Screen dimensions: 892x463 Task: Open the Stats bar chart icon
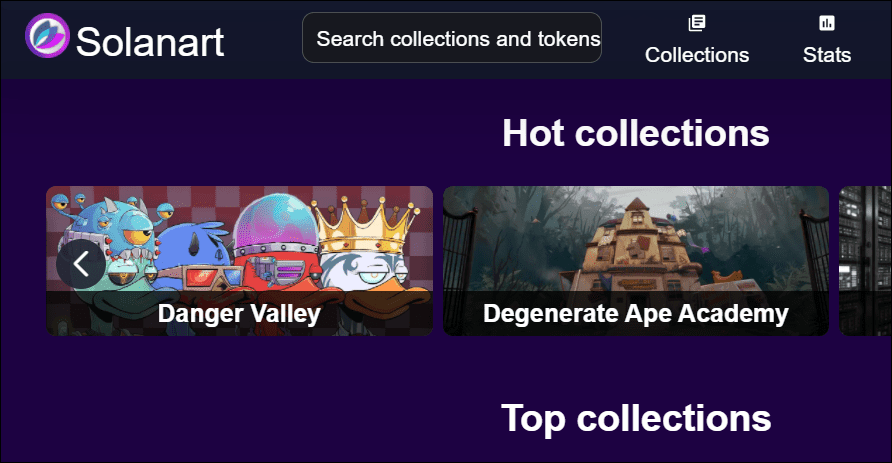coord(827,23)
